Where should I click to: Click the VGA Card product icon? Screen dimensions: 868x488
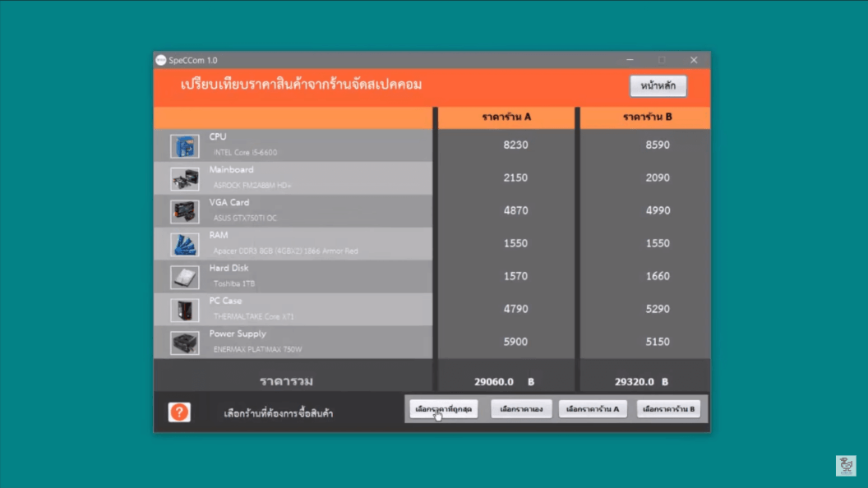[x=185, y=212]
